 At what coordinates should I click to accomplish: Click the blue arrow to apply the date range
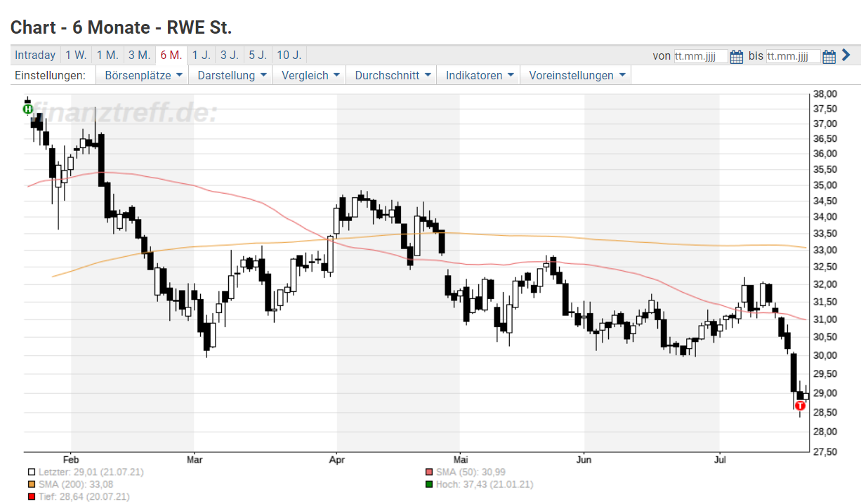pyautogui.click(x=846, y=55)
